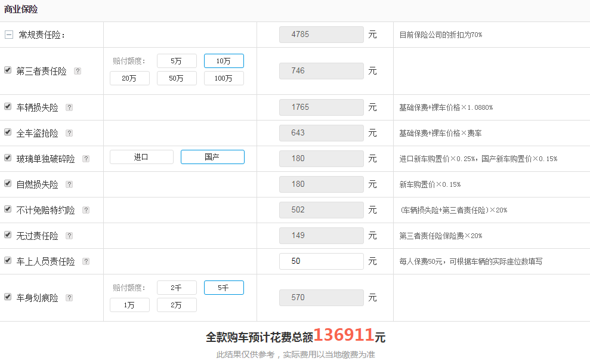Uncheck the 无过责任险 checkbox
This screenshot has height=364, width=590.
click(x=8, y=235)
